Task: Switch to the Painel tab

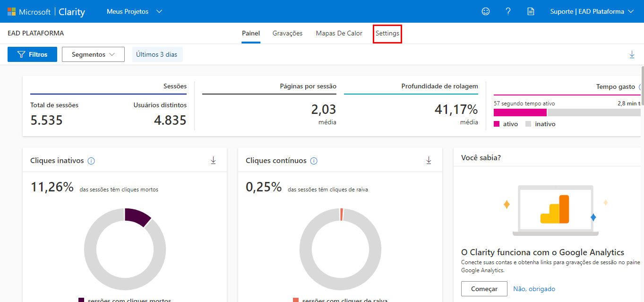Action: pyautogui.click(x=251, y=34)
